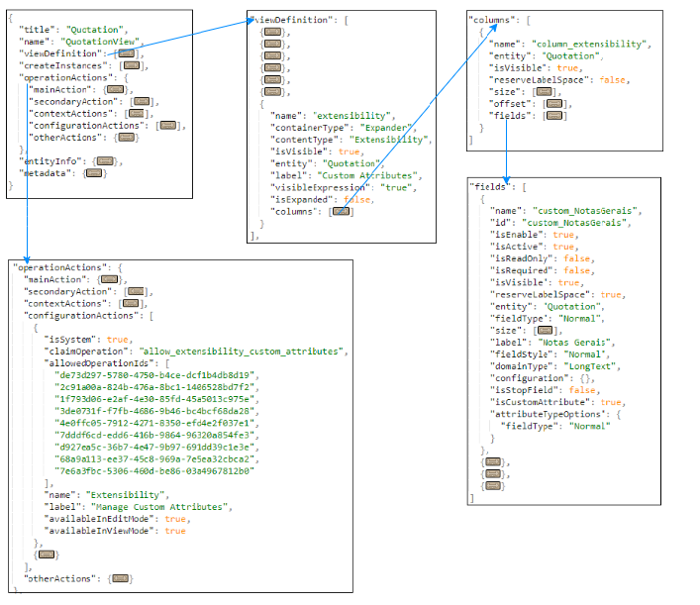The image size is (700, 605).
Task: Expand collapsed offset array in columns block
Action: pyautogui.click(x=554, y=104)
